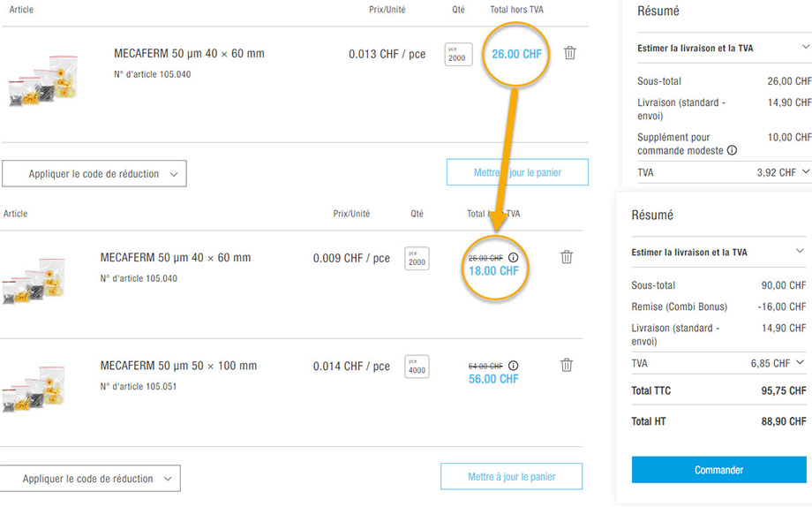Expand shipping estimate above Sous-total 26,00 CHF
This screenshot has height=507, width=812.
pyautogui.click(x=805, y=48)
